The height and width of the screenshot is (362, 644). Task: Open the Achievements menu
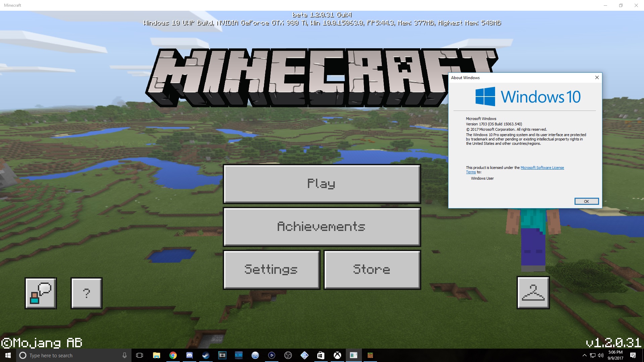coord(322,227)
